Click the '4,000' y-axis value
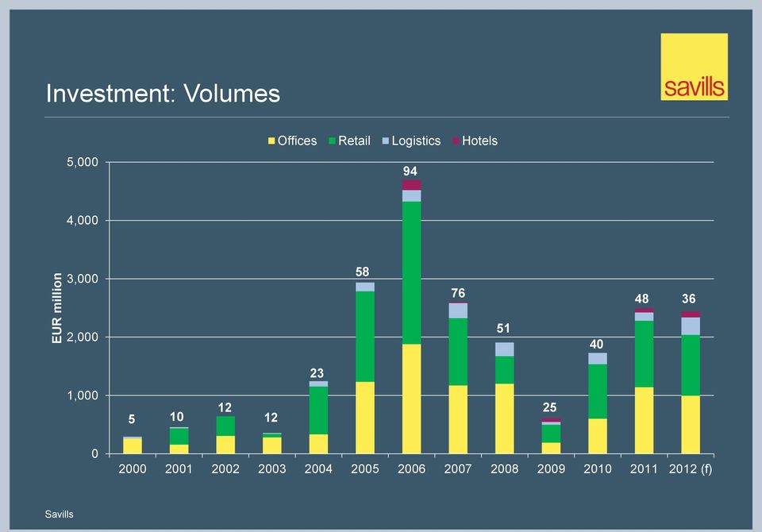The image size is (762, 532). (x=83, y=220)
